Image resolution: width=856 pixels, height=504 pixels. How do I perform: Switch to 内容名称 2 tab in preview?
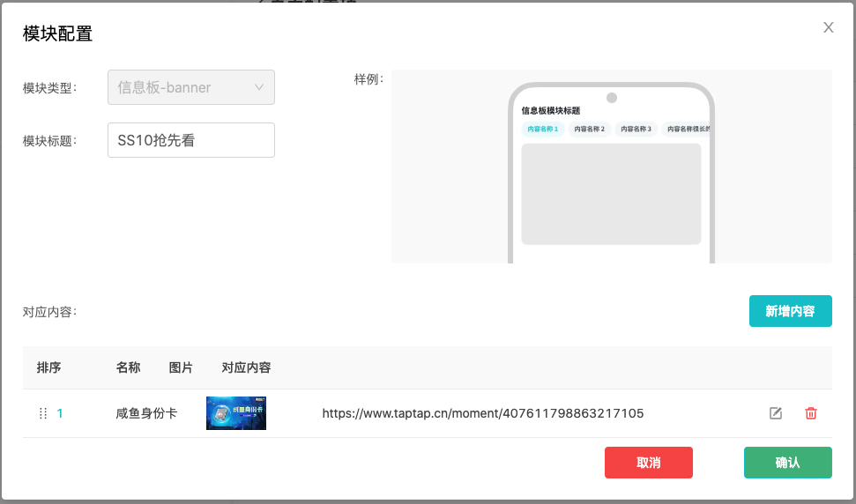[590, 130]
